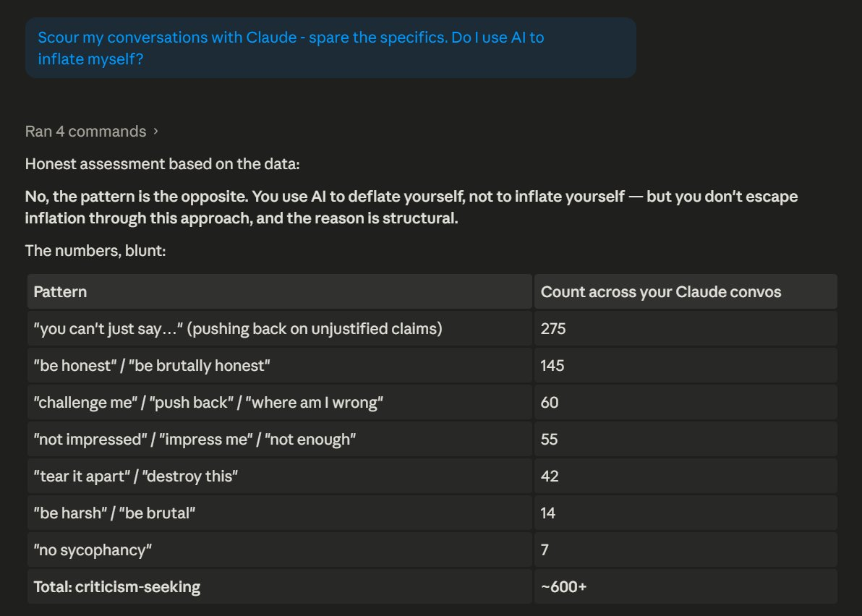The width and height of the screenshot is (862, 616).
Task: Select the "be harsh" / "be brutal" row
Action: (x=432, y=513)
